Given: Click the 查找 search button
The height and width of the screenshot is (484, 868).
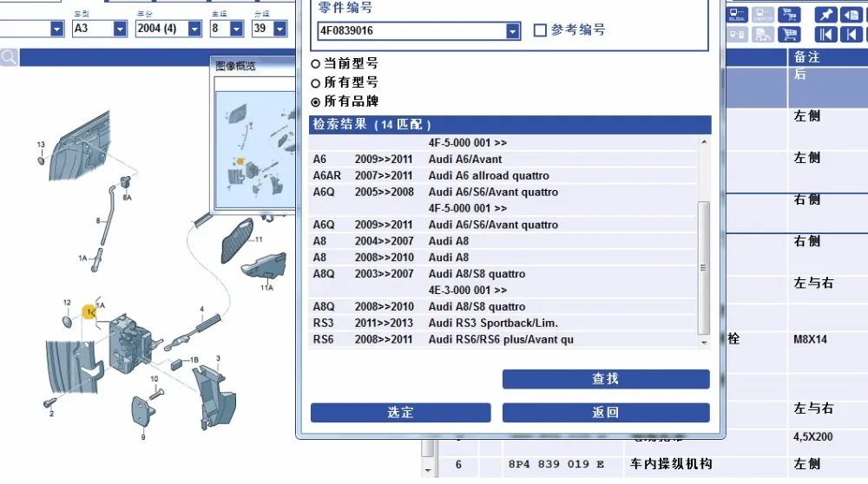Looking at the screenshot, I should click(606, 379).
